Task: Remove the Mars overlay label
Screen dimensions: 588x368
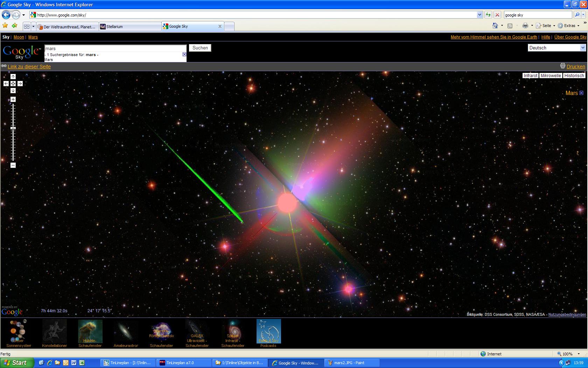Action: click(x=581, y=93)
